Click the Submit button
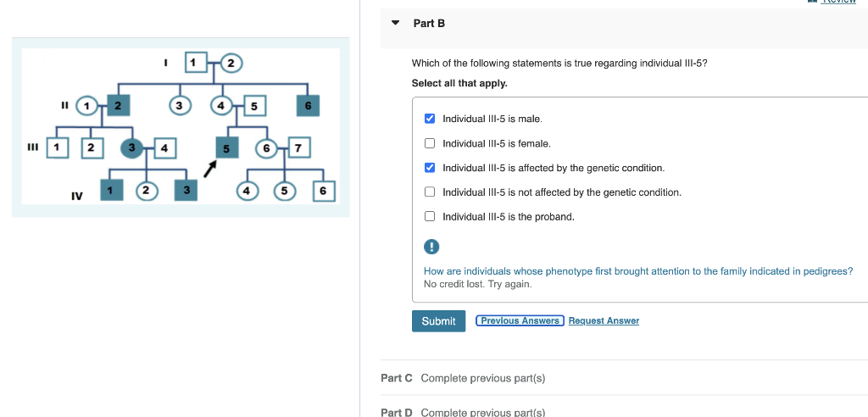 (x=438, y=321)
